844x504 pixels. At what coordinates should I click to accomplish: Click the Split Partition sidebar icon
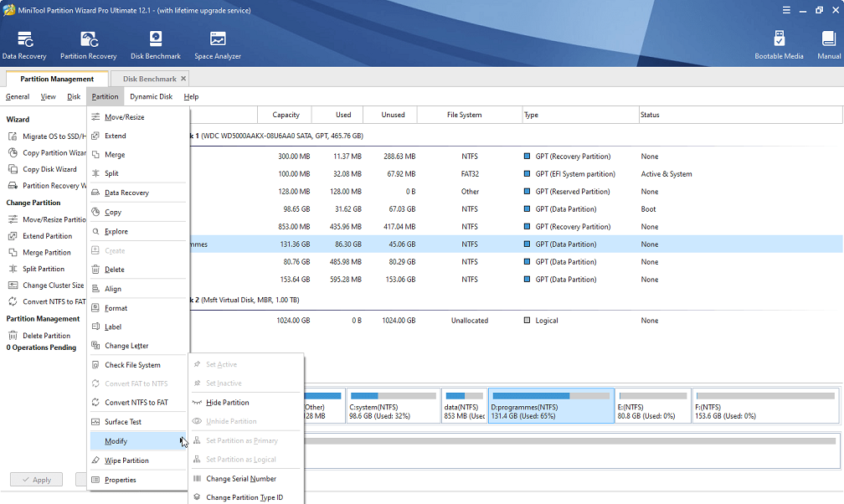point(13,269)
